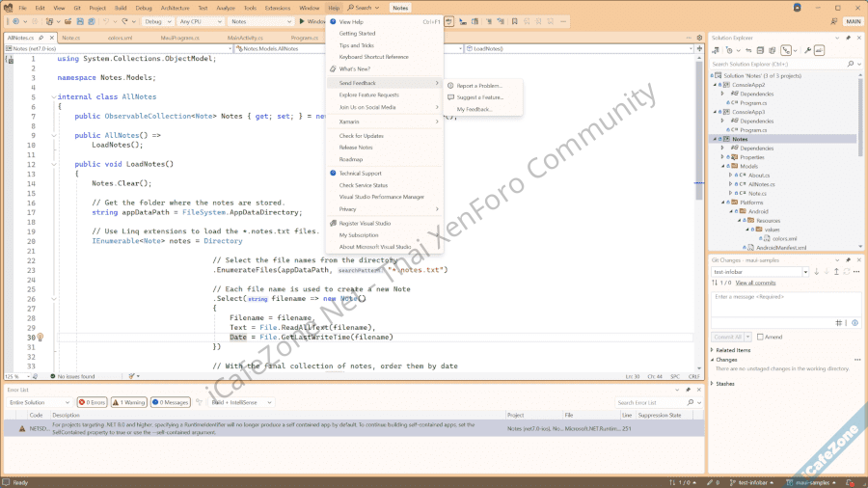Toggle the 0 Errors filter button
This screenshot has width=868, height=488.
(94, 402)
